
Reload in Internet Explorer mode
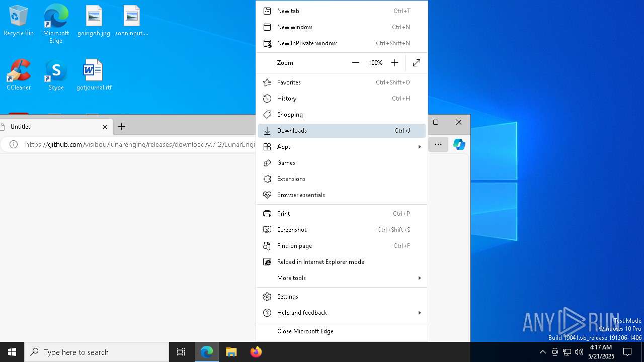click(x=342, y=262)
